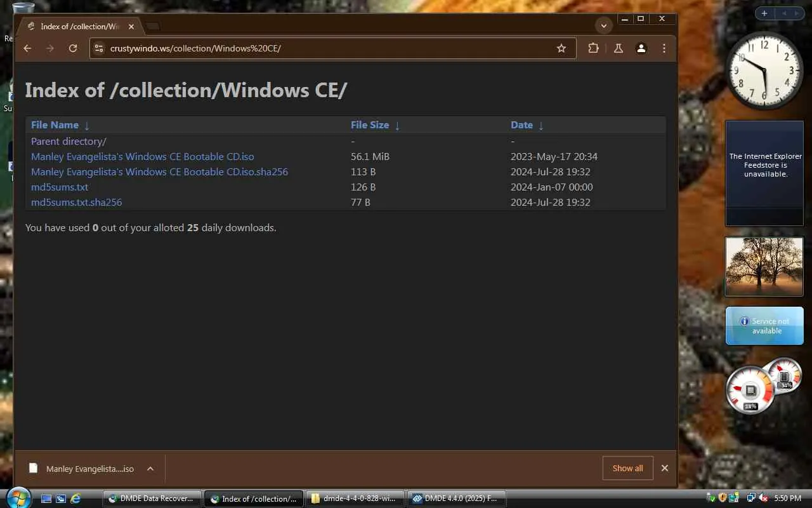Open the downloaded Manley Evangelista .iso item
The width and height of the screenshot is (812, 508).
82,469
